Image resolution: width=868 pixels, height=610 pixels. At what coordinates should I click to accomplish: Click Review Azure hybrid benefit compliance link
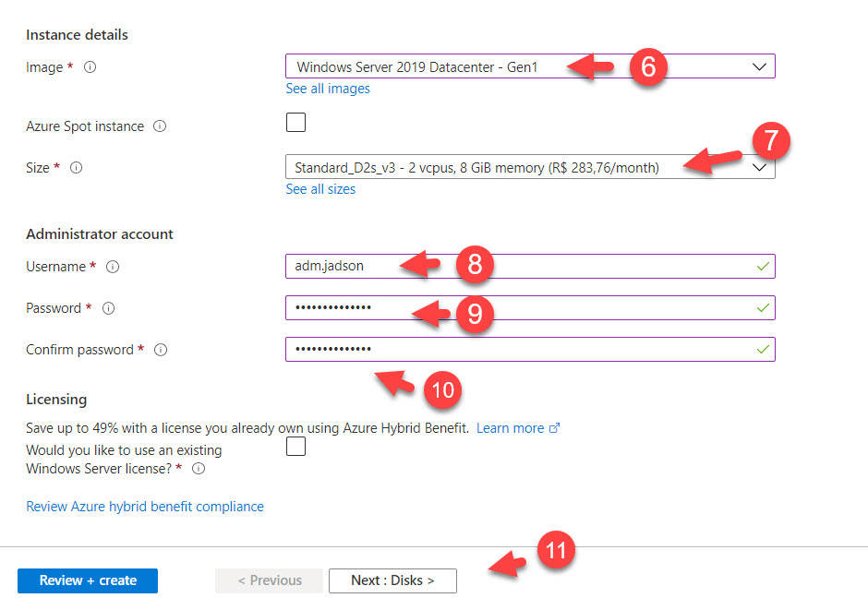145,507
